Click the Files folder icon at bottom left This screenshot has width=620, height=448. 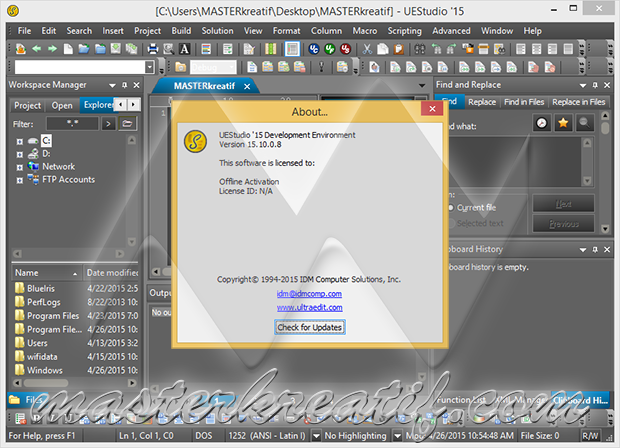(15, 400)
